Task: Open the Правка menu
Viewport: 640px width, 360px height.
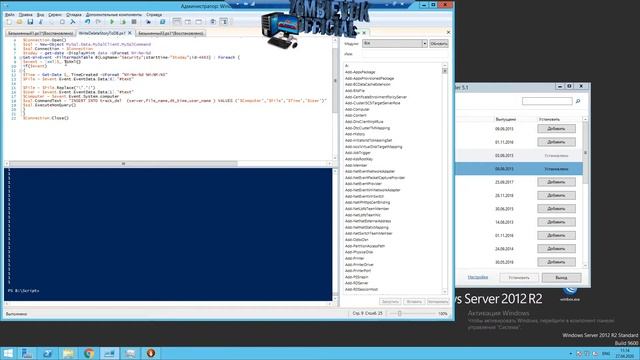Action: [25, 15]
